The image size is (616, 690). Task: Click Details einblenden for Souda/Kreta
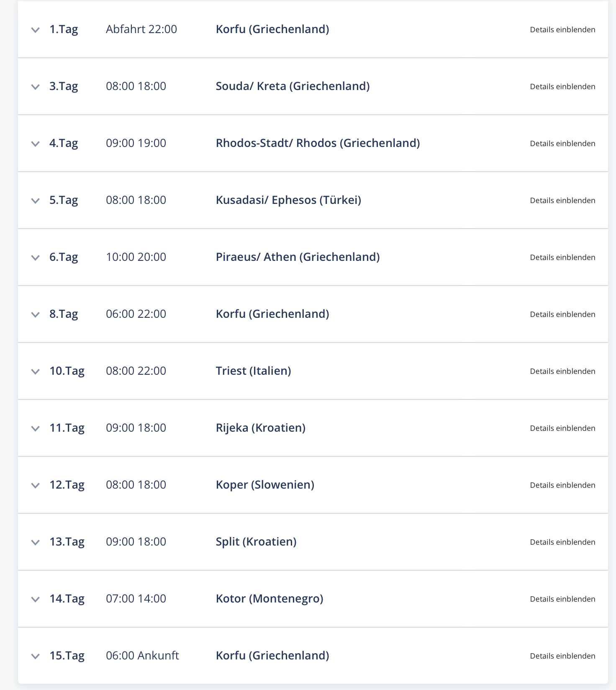pos(562,87)
